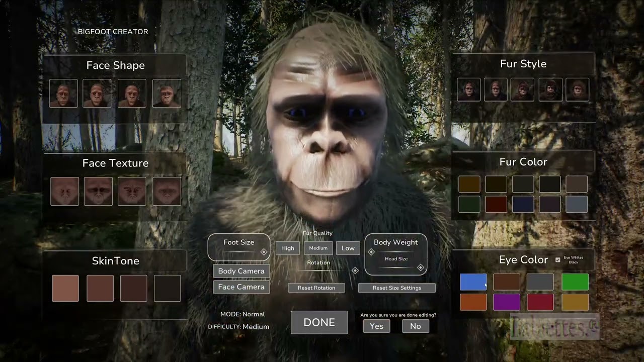Set Eye Color to blue

[473, 282]
